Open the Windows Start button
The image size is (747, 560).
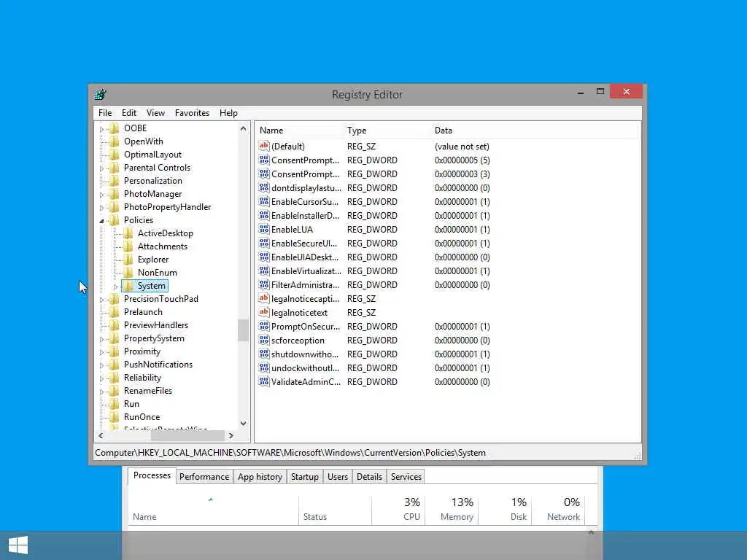point(18,545)
